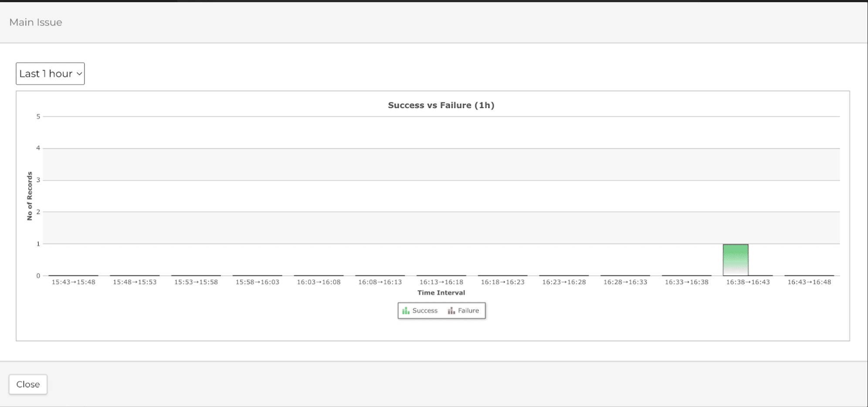
Task: Toggle the Success series legend icon
Action: (406, 311)
